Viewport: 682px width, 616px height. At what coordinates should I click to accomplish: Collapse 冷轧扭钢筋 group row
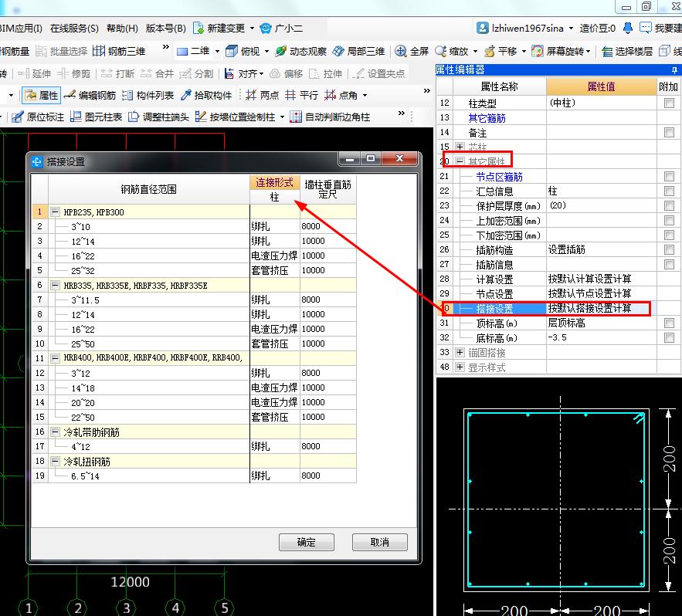click(x=55, y=461)
